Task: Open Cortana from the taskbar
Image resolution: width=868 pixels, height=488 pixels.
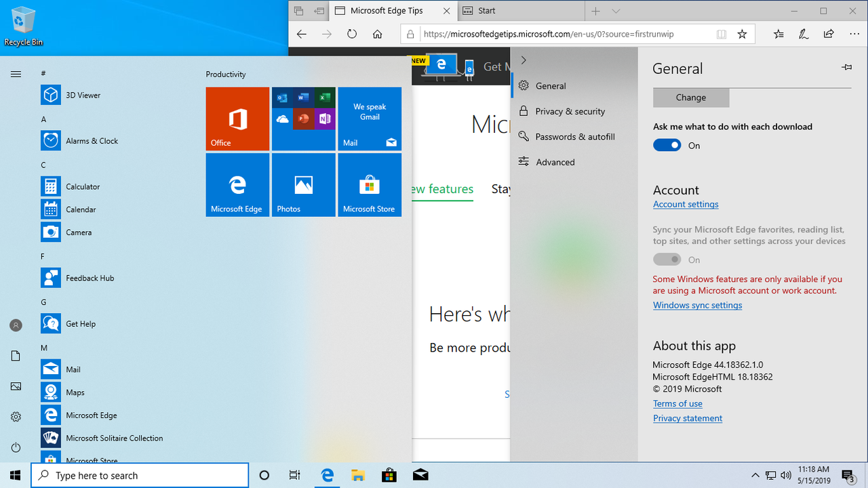Action: [x=264, y=475]
